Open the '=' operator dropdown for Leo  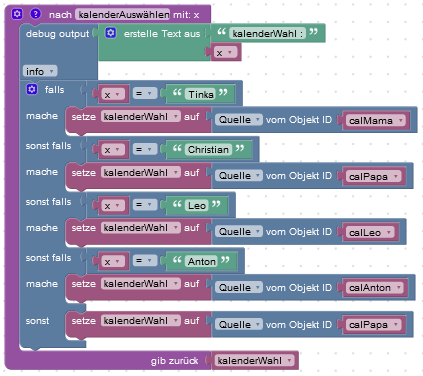tap(145, 205)
